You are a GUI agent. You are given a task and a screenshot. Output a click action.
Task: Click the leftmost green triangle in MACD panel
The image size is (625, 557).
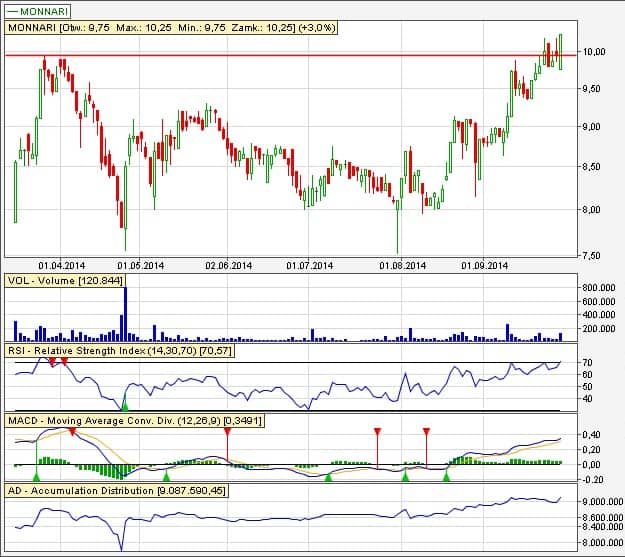(36, 478)
